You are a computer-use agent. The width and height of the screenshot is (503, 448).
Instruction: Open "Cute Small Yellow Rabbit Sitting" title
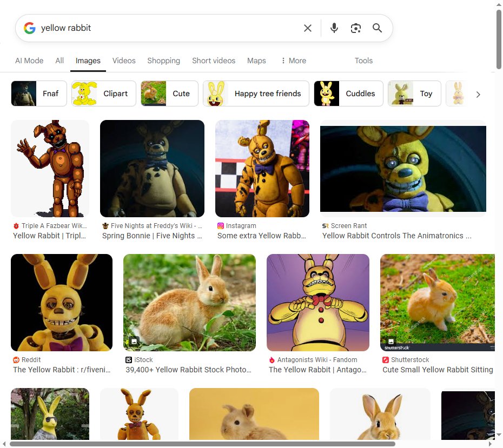coord(438,370)
